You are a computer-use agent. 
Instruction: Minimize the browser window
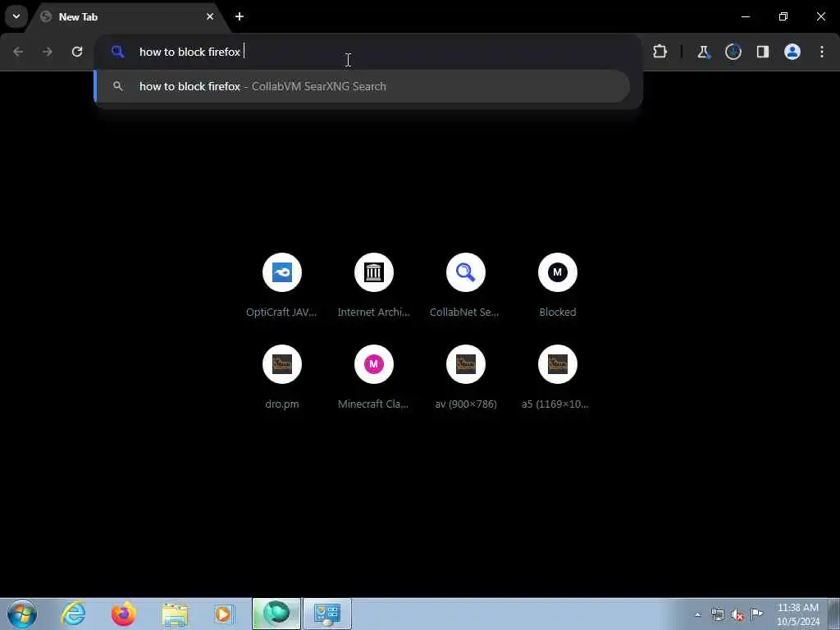click(x=745, y=16)
